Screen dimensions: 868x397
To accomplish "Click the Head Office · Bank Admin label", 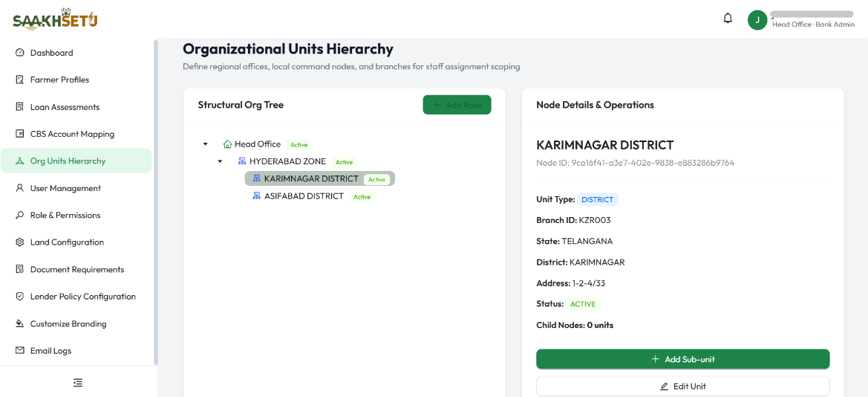I will pyautogui.click(x=813, y=25).
